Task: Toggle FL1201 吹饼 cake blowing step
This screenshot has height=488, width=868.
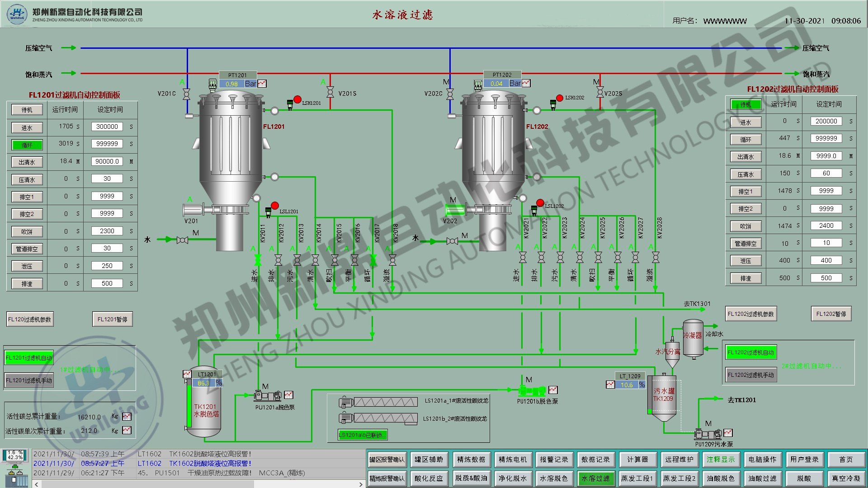Action: tap(27, 232)
